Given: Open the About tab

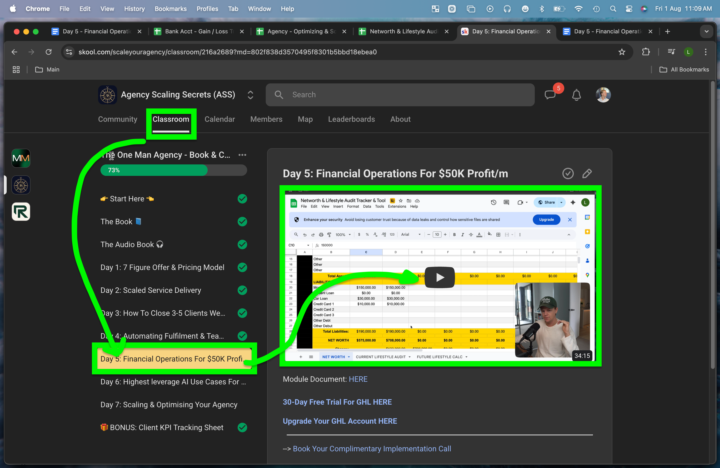Looking at the screenshot, I should pos(400,119).
